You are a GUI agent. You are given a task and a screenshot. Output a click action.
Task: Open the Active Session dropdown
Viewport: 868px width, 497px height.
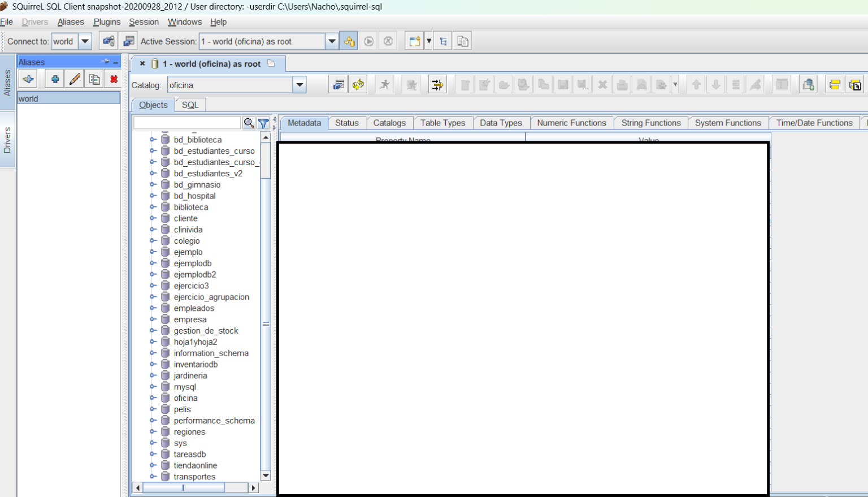click(332, 41)
